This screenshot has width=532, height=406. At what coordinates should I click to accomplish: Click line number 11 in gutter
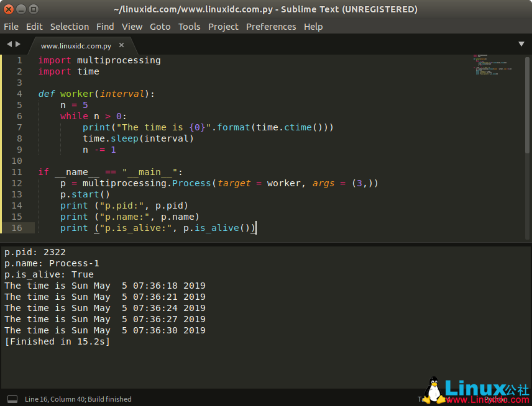17,172
